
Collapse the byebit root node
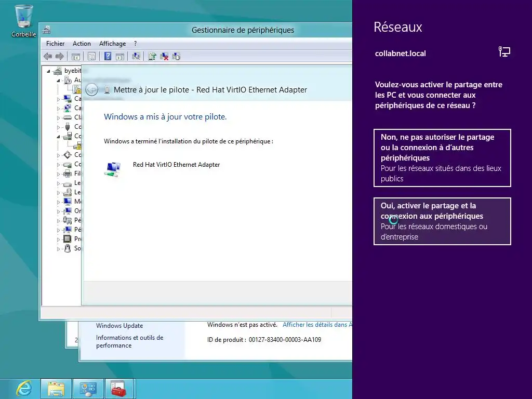pos(48,71)
